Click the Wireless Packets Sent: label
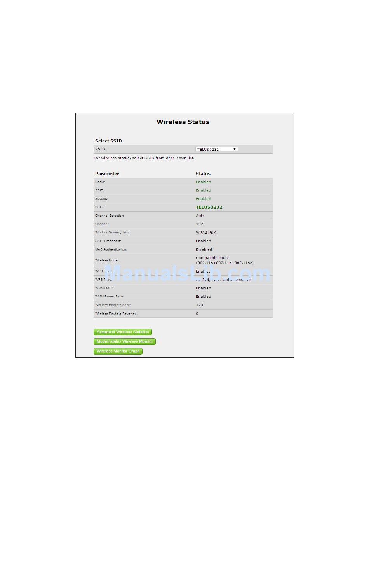 pyautogui.click(x=113, y=305)
